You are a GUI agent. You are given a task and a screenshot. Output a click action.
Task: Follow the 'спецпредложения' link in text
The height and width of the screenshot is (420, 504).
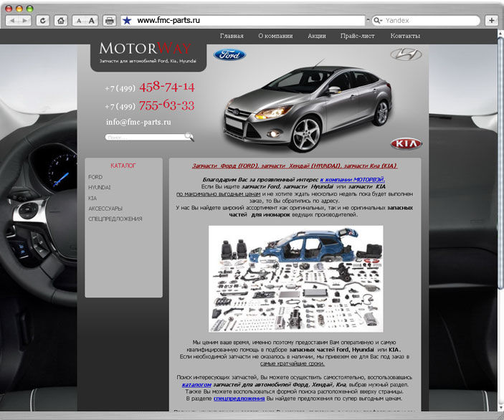(x=239, y=398)
